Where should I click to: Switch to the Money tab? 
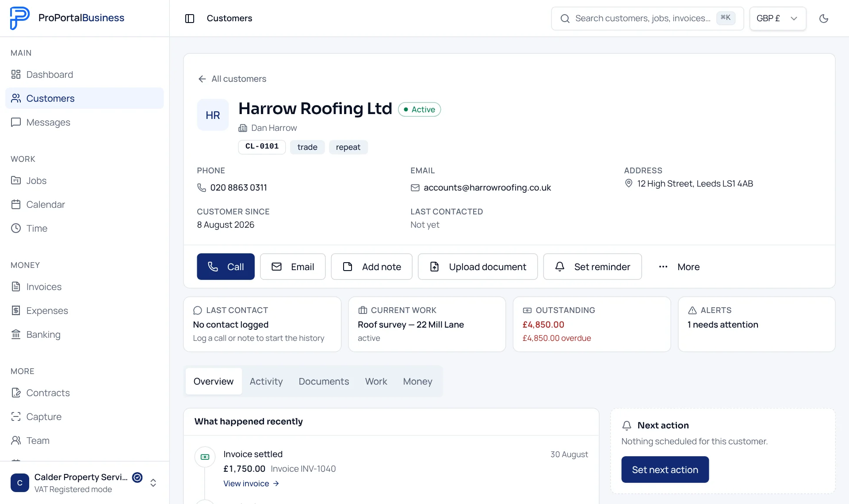point(417,381)
